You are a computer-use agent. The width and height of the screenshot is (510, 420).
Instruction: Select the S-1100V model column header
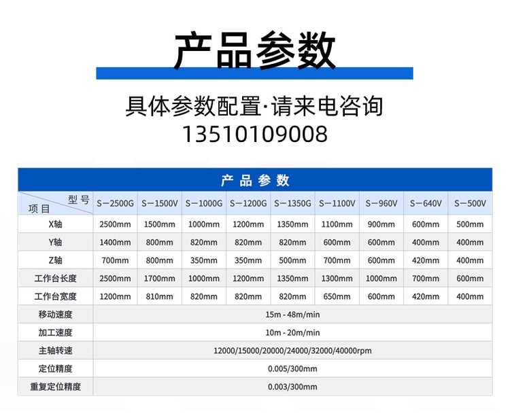tap(337, 203)
